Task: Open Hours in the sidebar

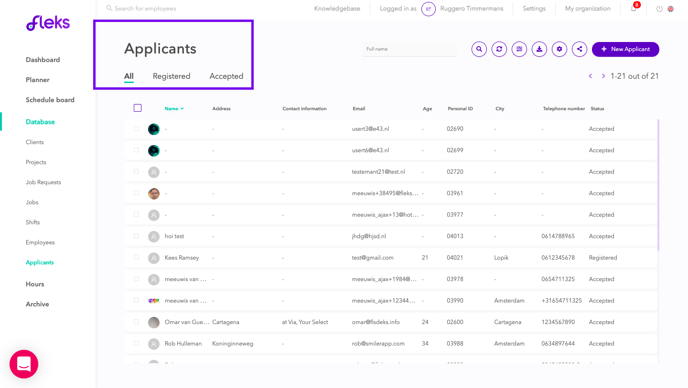Action: 35,284
